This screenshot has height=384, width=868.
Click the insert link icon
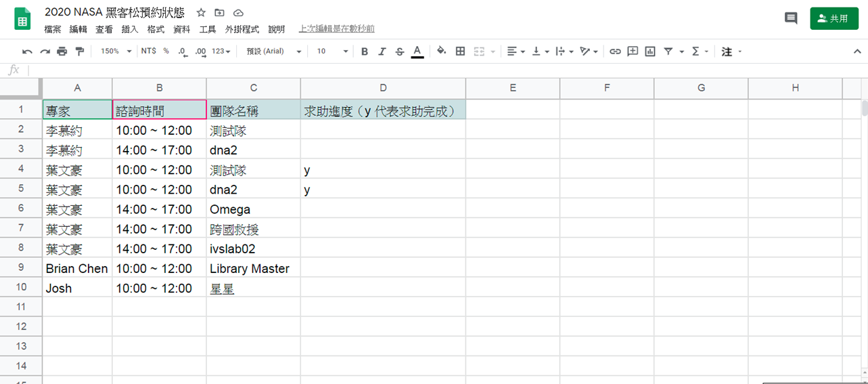tap(615, 51)
